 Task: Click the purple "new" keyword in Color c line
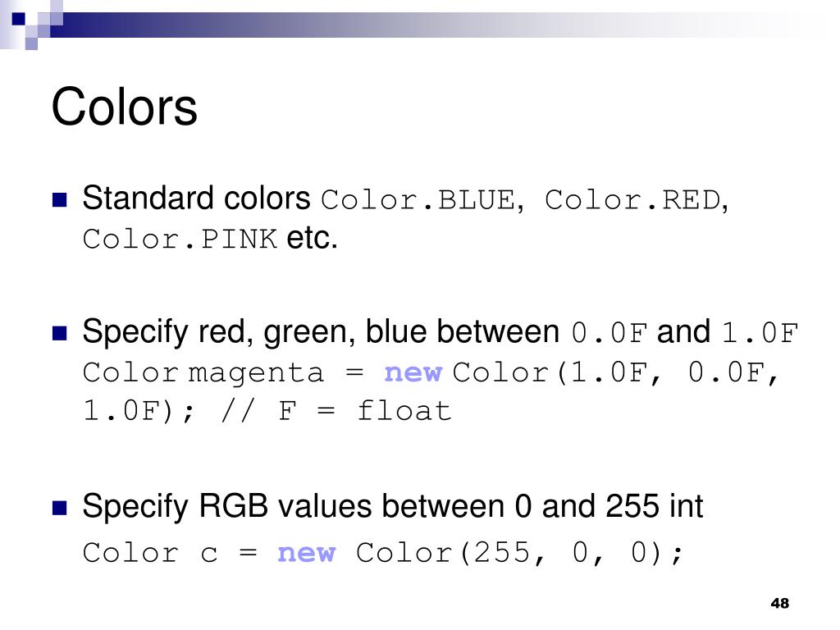pos(307,553)
